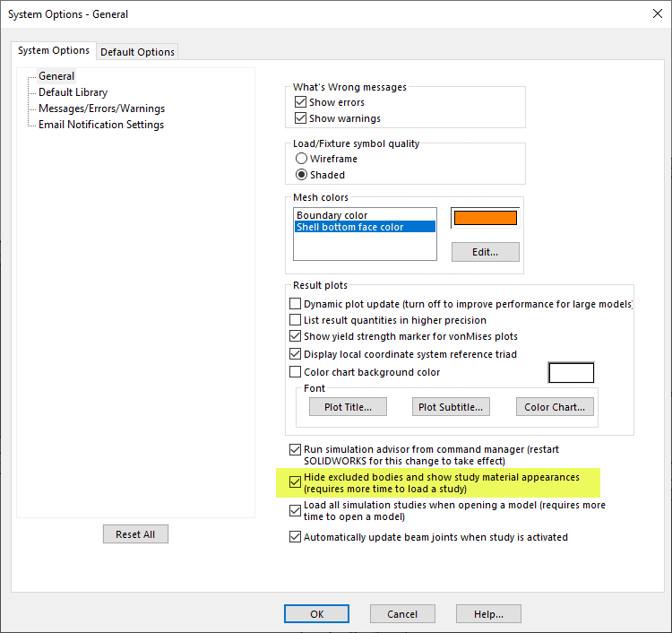Close the System Options dialog
The height and width of the screenshot is (633, 672).
(657, 13)
